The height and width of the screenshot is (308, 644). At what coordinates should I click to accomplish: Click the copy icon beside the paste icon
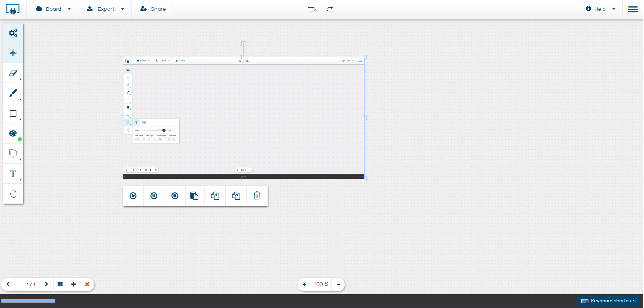point(215,196)
